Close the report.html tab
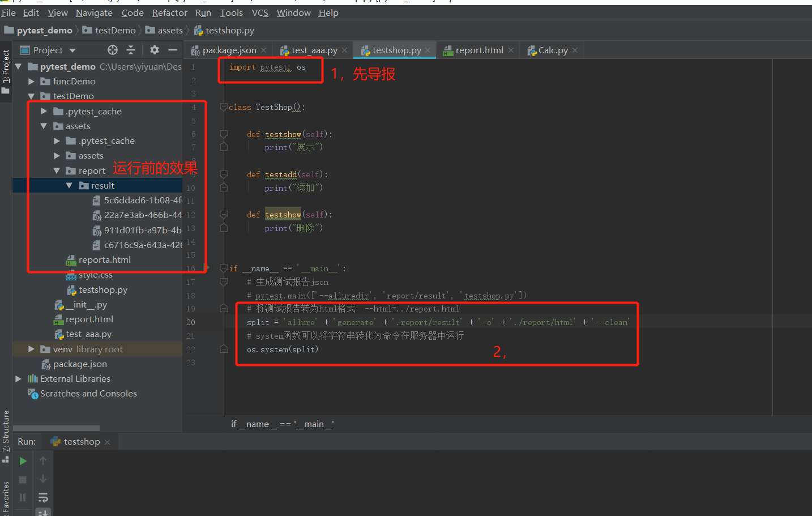The width and height of the screenshot is (812, 516). point(511,50)
